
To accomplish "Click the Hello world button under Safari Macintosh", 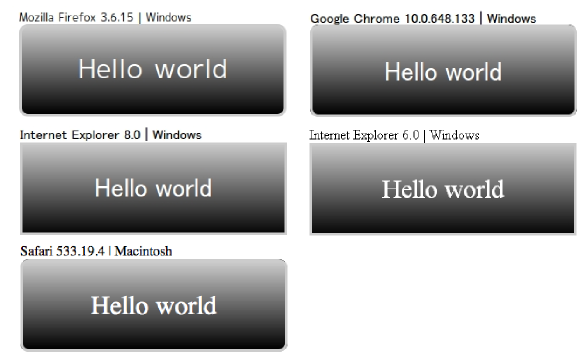I will pos(154,305).
